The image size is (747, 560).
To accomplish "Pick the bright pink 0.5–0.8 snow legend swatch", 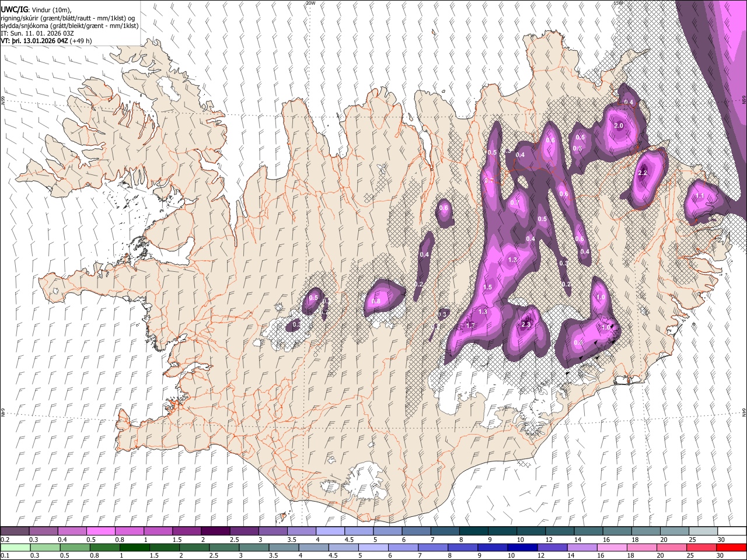I will pos(100,531).
